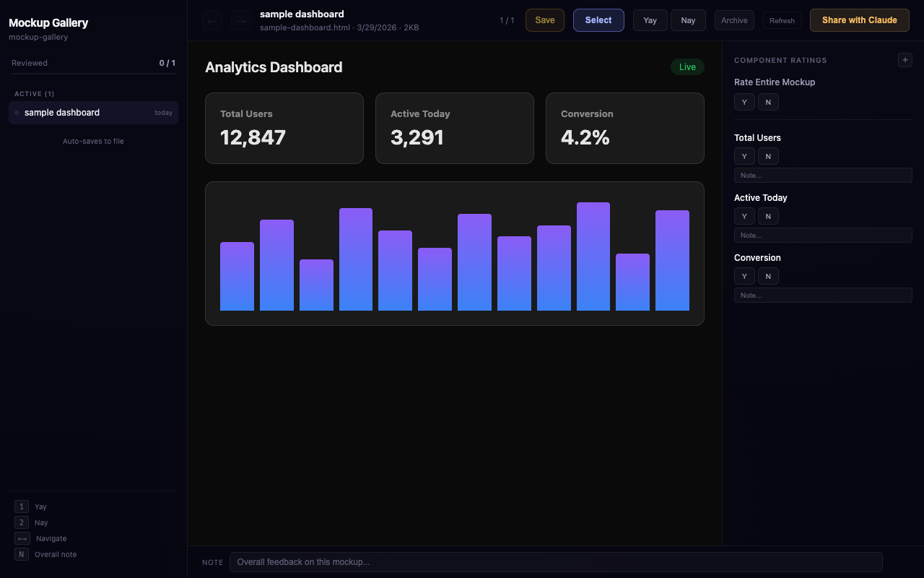Mark Total Users component as N
This screenshot has width=924, height=578.
[x=768, y=156]
